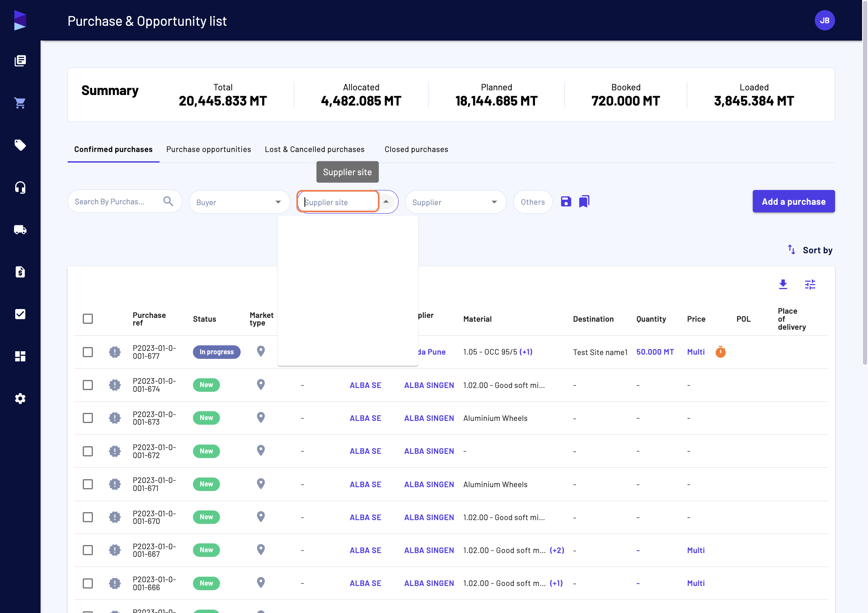Viewport: 868px width, 613px height.
Task: Select the checkbox for P2023-01-0-001-674
Action: [x=88, y=385]
